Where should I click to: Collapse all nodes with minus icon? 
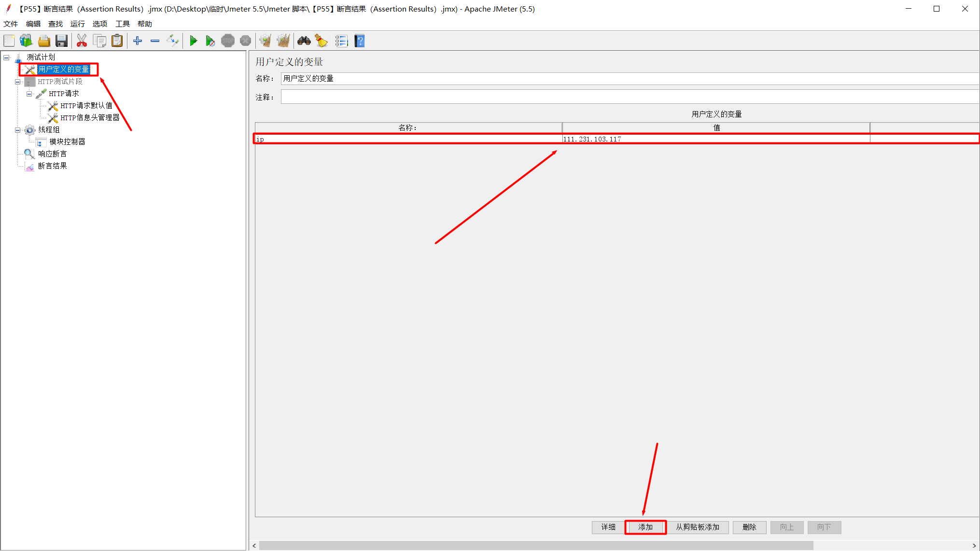(x=155, y=41)
